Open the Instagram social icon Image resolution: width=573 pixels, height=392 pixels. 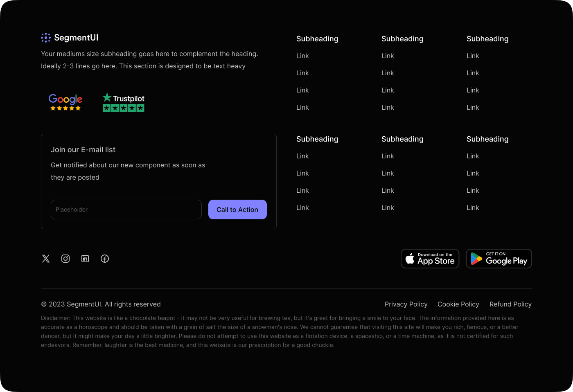(x=65, y=258)
